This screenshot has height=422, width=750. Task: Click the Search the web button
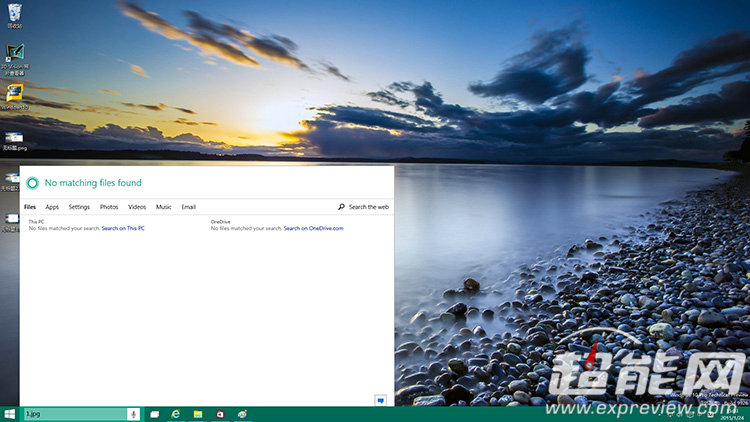(364, 207)
